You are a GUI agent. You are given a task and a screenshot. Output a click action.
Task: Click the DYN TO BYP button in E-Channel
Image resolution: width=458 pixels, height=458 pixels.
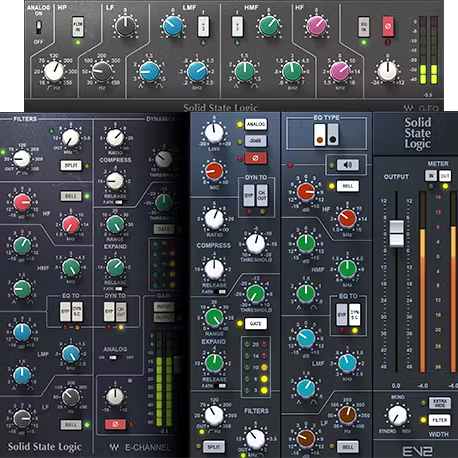tap(109, 312)
